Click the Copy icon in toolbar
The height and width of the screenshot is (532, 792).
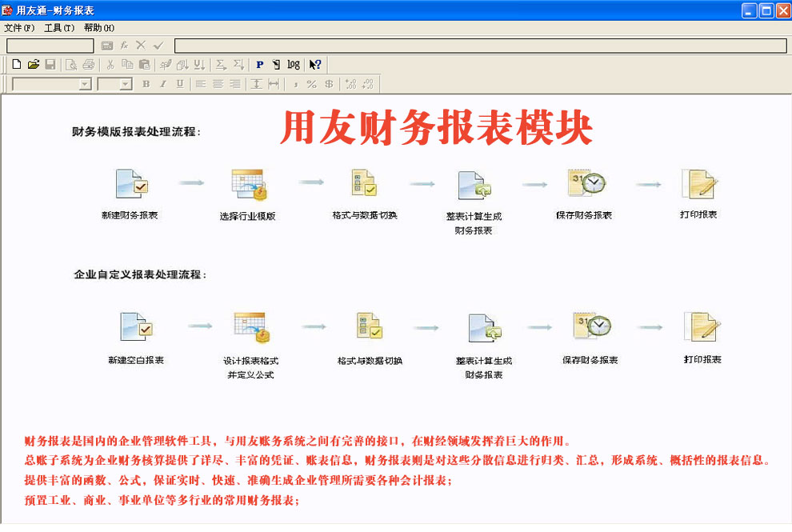(x=127, y=65)
